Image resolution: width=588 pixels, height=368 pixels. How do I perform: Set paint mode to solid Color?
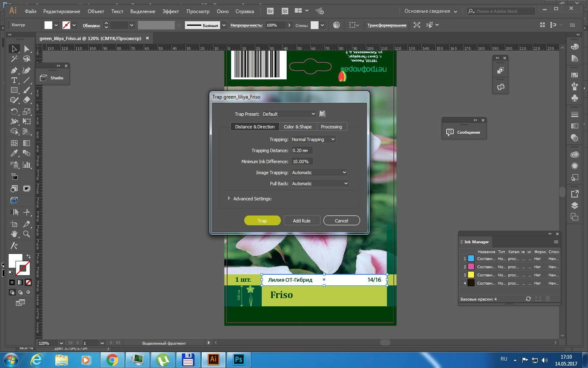pos(12,282)
